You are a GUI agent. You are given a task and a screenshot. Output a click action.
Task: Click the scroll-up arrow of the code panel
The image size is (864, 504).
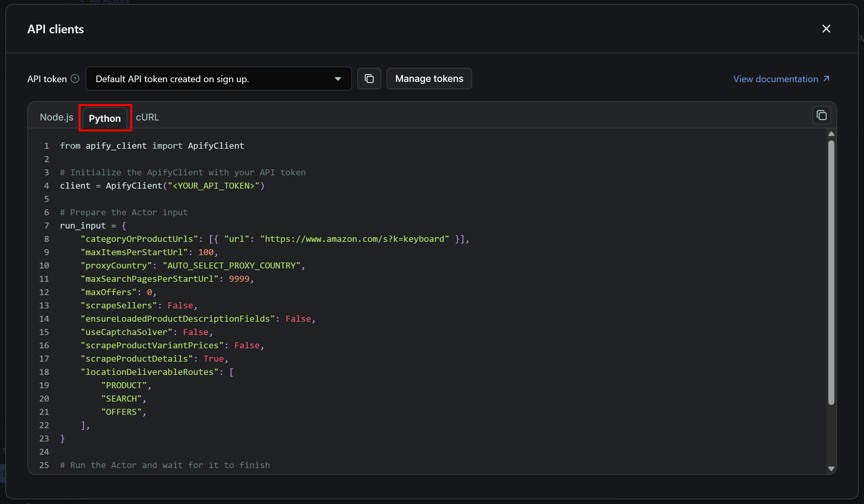(831, 134)
